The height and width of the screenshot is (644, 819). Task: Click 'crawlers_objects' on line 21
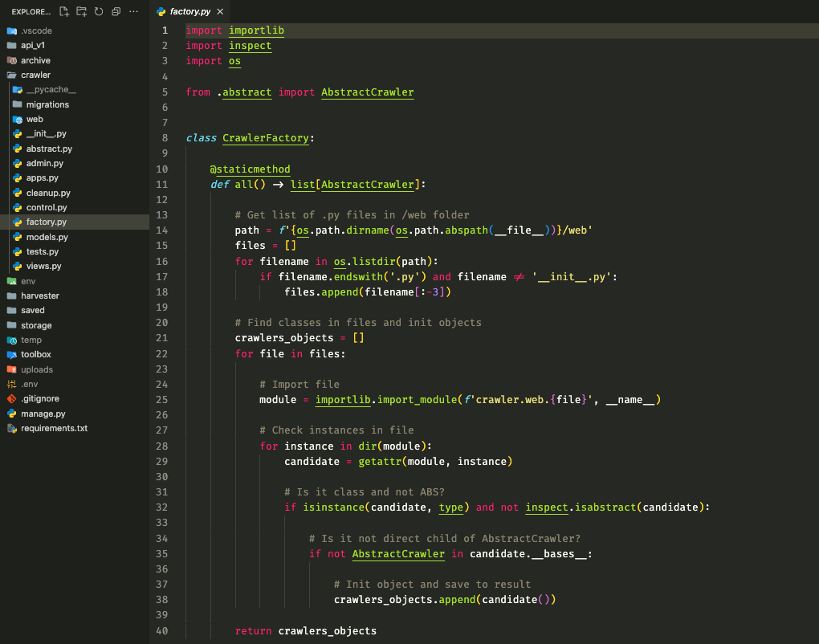(284, 338)
